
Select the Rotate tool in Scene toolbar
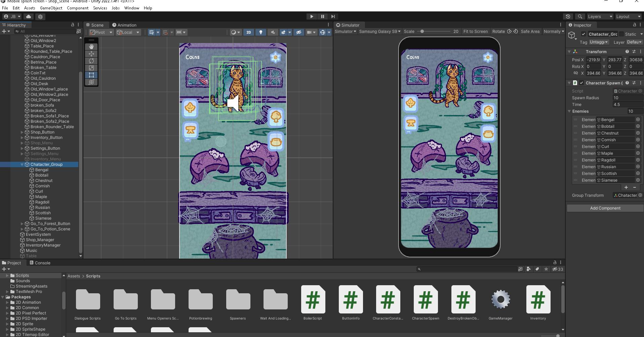[x=91, y=61]
